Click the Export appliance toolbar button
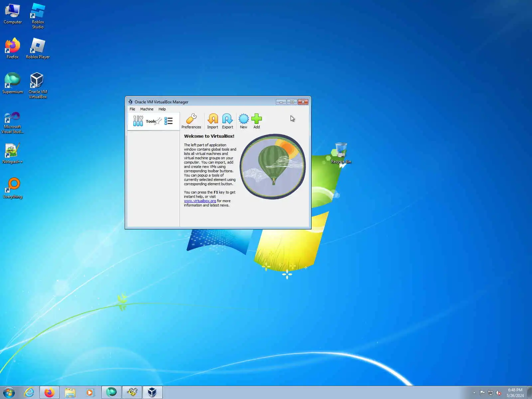This screenshot has height=399, width=532. pyautogui.click(x=227, y=121)
